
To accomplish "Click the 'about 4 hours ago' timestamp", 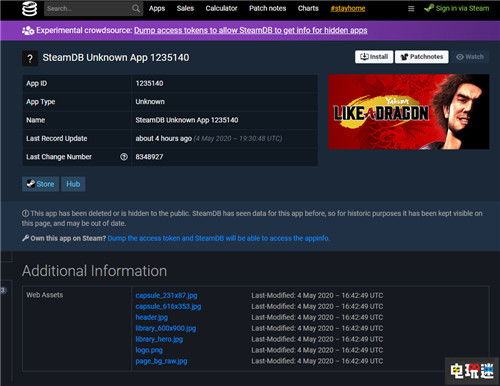I will (x=164, y=138).
